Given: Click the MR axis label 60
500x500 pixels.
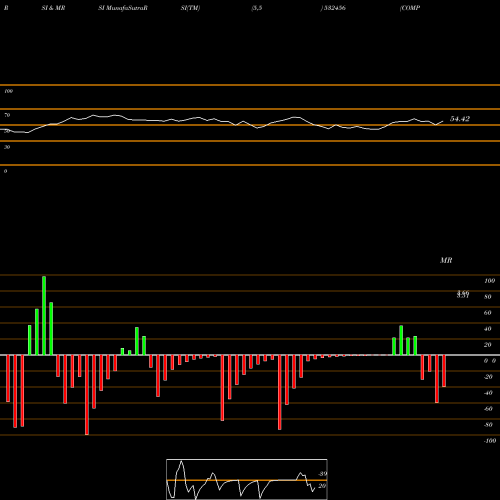Looking at the screenshot, I should click(488, 313).
